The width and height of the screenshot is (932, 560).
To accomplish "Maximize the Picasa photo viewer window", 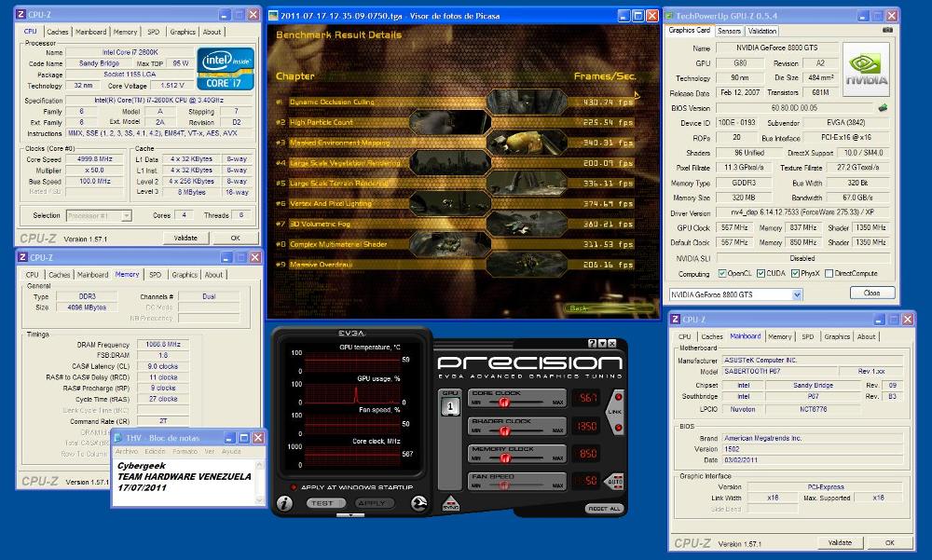I will pyautogui.click(x=637, y=16).
